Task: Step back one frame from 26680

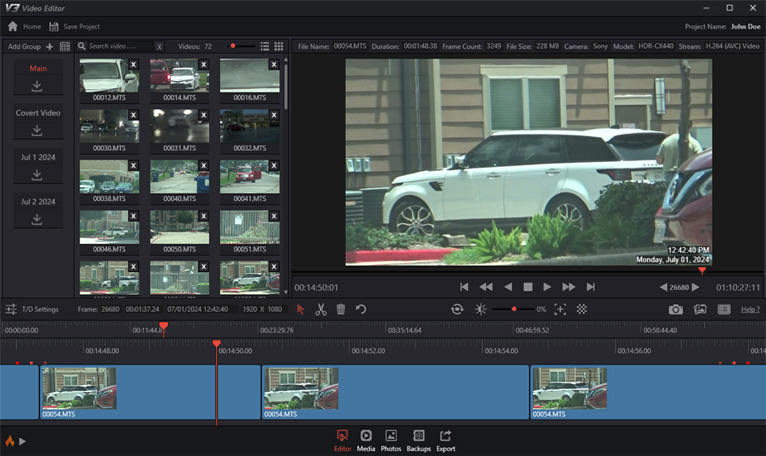Action: coord(663,287)
